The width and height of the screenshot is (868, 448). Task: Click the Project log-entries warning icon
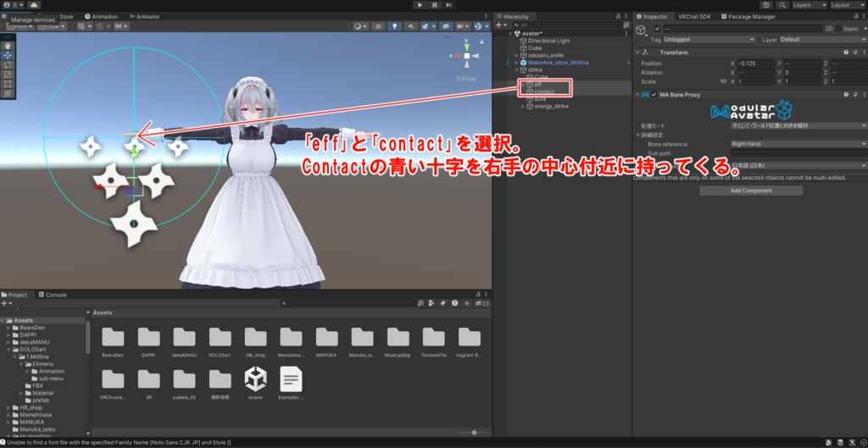click(454, 304)
